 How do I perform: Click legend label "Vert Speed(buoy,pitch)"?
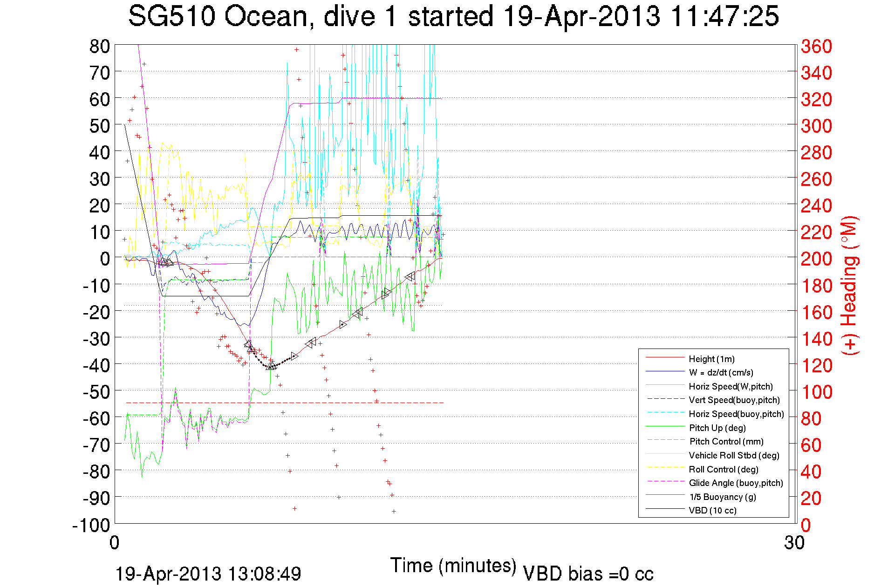(734, 400)
